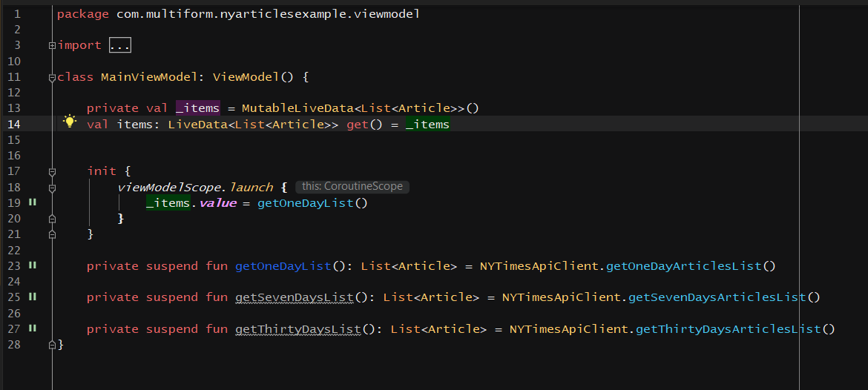
Task: Click getOneDayArticlesList call on line 23
Action: coord(684,266)
